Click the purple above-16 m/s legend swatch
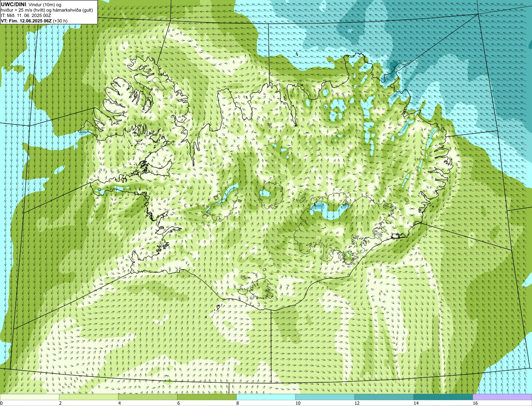532x406 pixels. 502,397
